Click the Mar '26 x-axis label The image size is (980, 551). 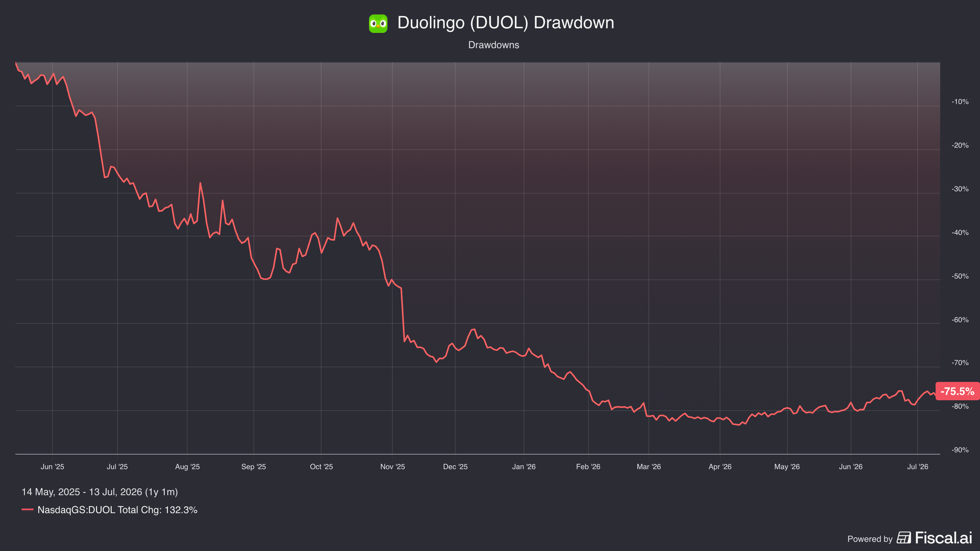click(649, 467)
